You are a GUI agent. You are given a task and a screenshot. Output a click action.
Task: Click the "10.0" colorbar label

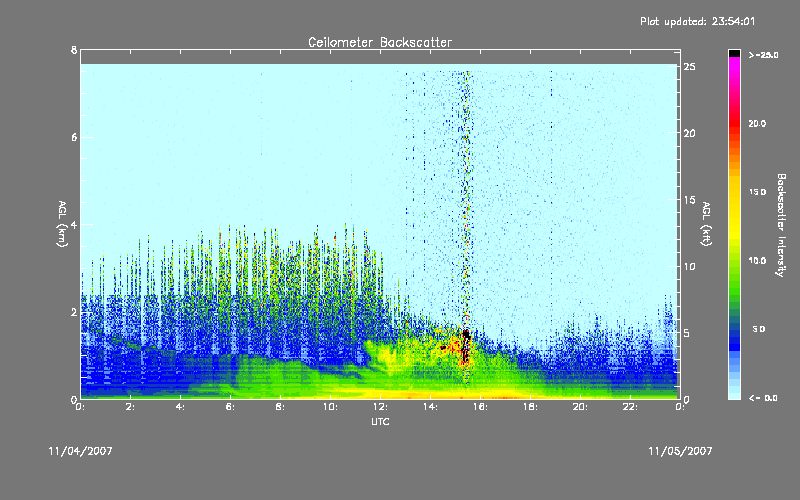(757, 261)
